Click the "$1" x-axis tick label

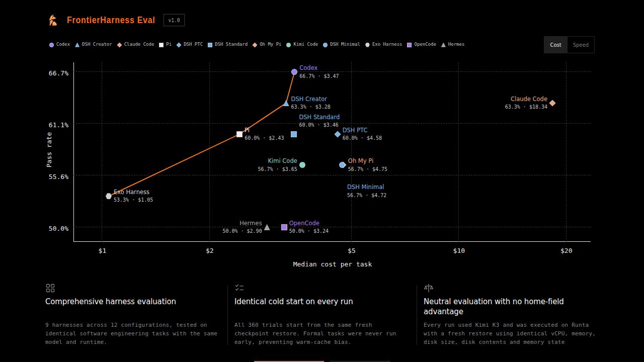click(x=102, y=250)
